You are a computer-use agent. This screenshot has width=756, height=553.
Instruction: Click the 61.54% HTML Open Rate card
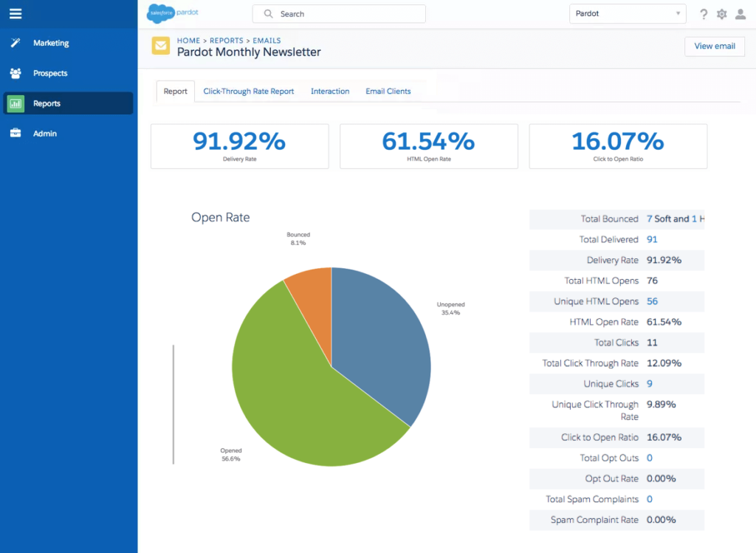[429, 146]
